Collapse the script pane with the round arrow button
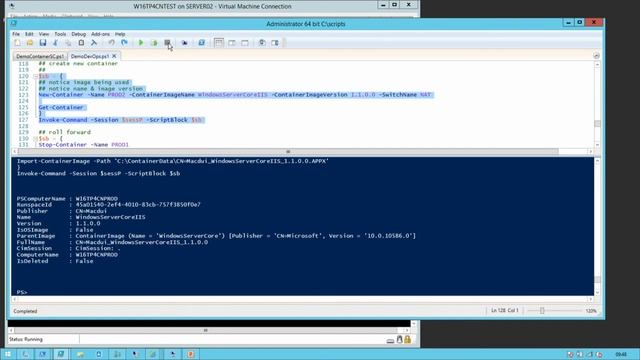 pos(596,56)
